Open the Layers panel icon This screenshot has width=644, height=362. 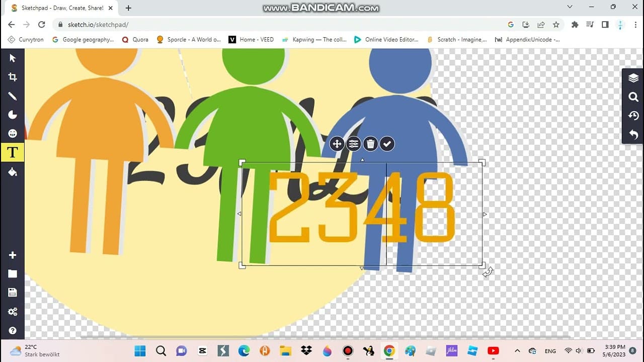coord(633,78)
